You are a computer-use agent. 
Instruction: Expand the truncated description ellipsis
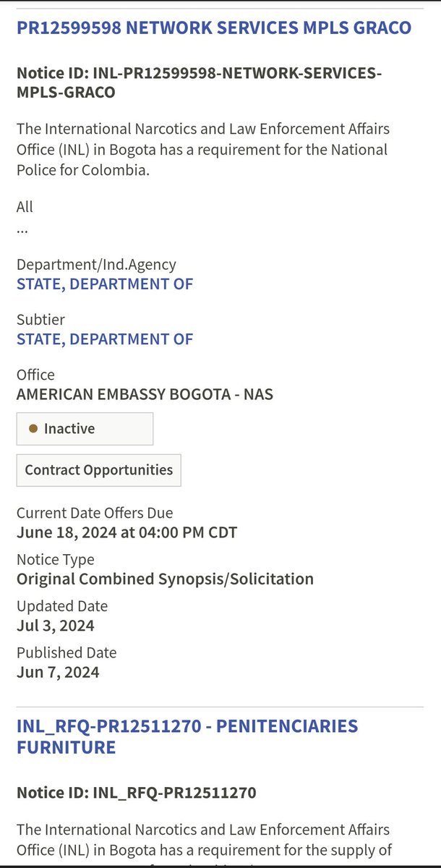[22, 229]
